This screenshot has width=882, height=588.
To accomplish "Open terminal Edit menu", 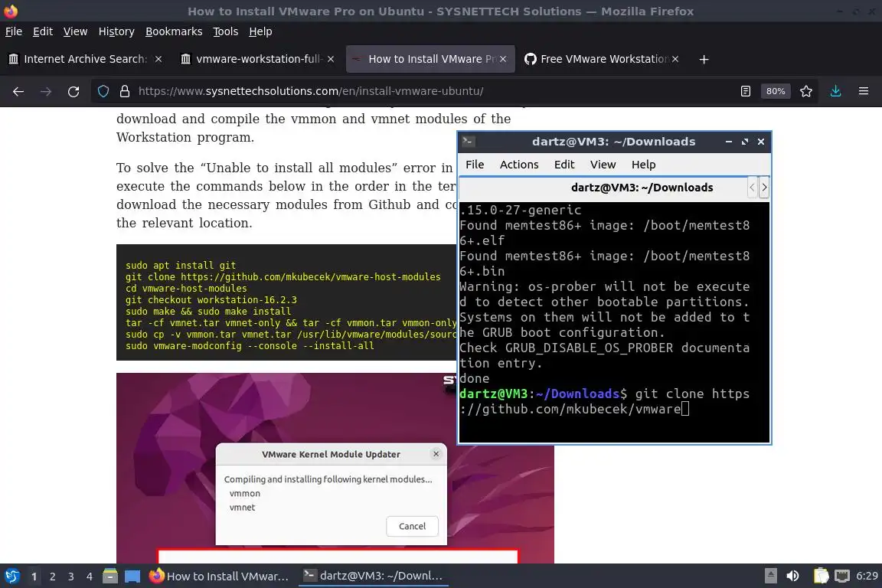I will pyautogui.click(x=564, y=165).
